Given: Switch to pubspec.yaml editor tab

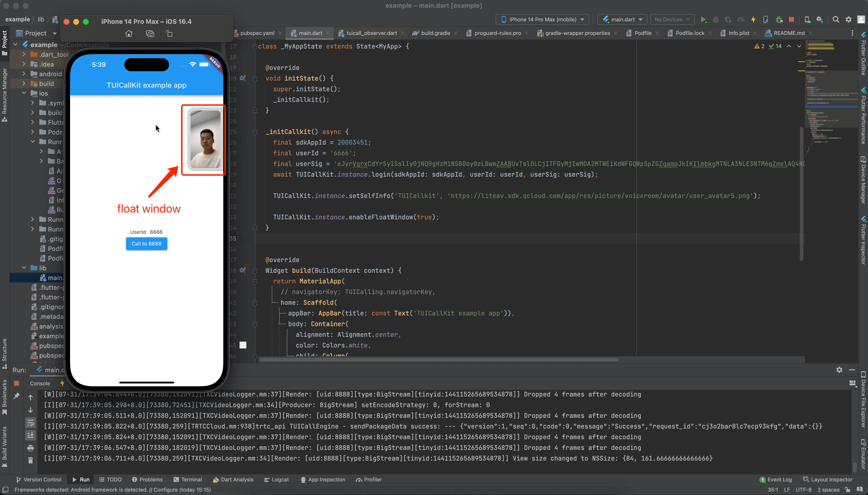Looking at the screenshot, I should [257, 33].
